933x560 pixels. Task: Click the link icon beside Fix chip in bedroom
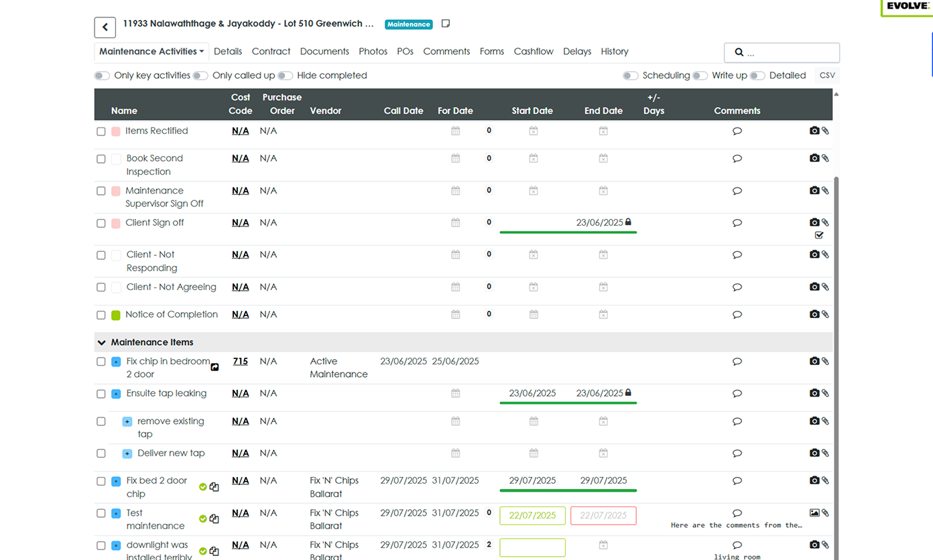point(214,367)
